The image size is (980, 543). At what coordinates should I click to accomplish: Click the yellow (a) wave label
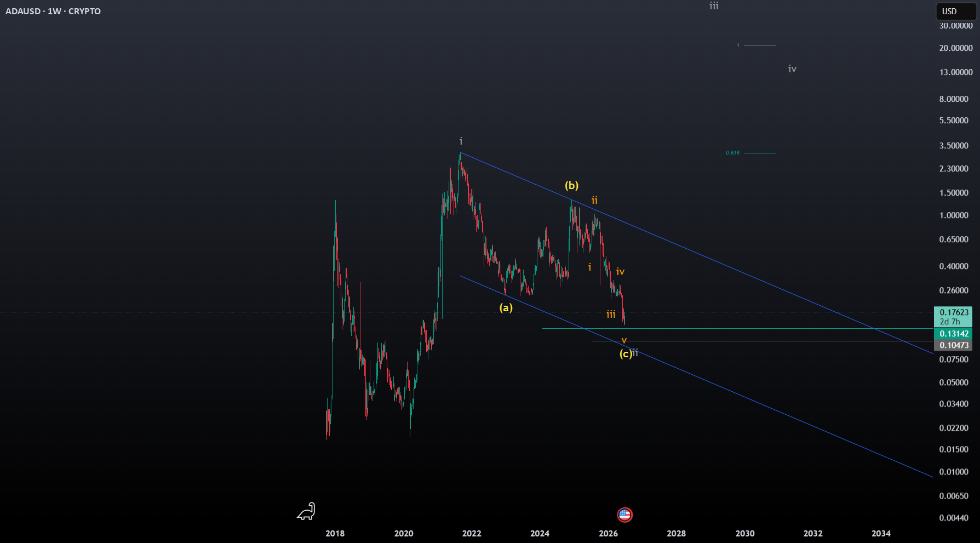[506, 307]
